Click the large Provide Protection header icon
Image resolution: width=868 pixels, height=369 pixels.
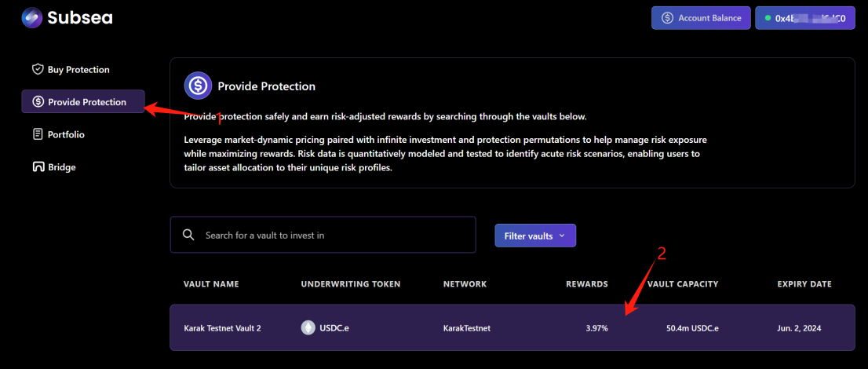tap(198, 86)
